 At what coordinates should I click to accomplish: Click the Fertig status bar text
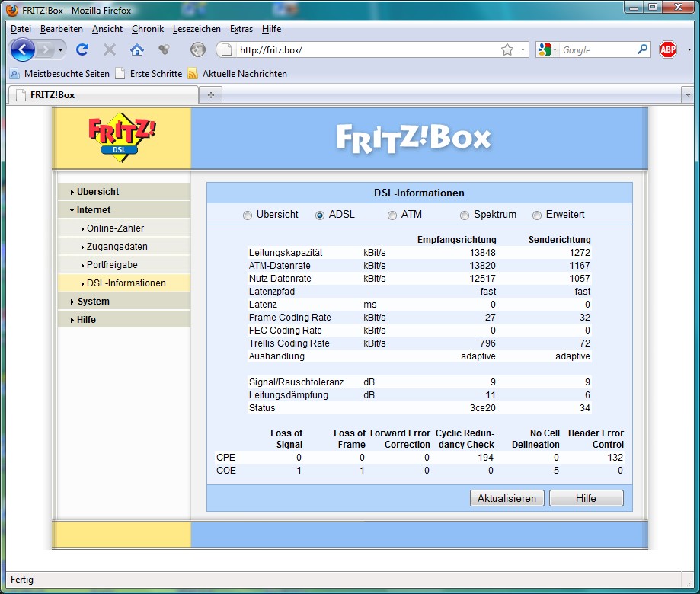[x=22, y=580]
